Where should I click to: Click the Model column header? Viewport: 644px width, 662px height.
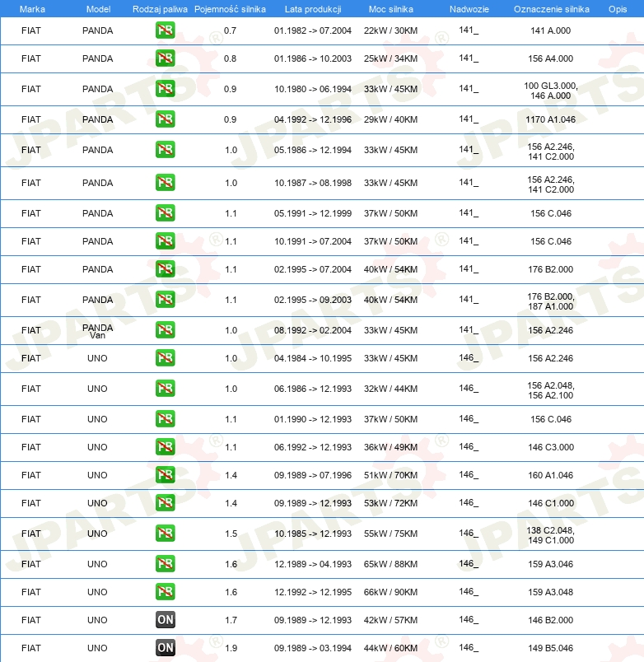pyautogui.click(x=98, y=9)
